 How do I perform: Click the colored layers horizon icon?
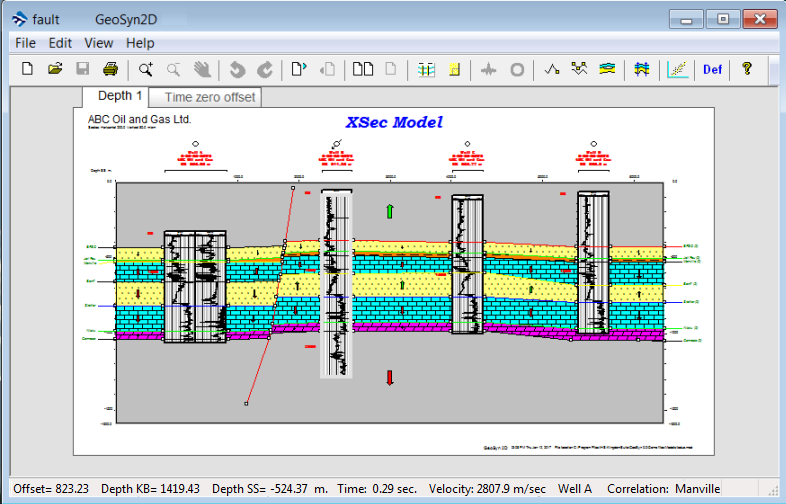(607, 69)
